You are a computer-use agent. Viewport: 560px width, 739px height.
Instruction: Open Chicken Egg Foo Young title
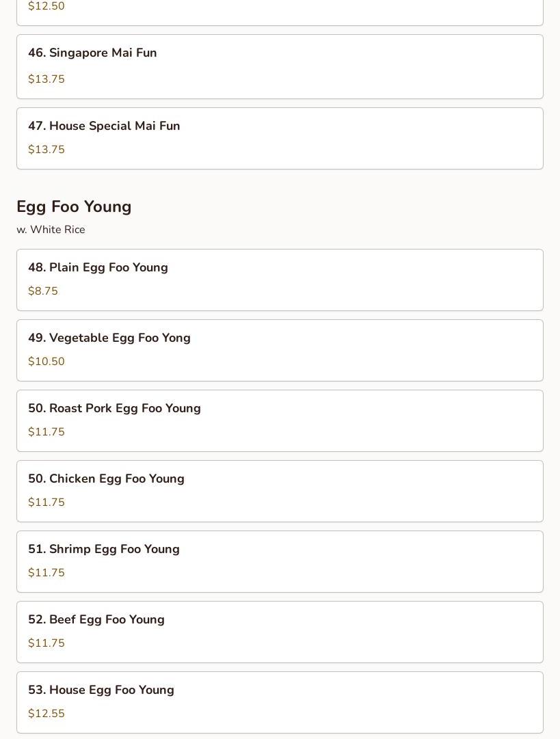click(106, 479)
